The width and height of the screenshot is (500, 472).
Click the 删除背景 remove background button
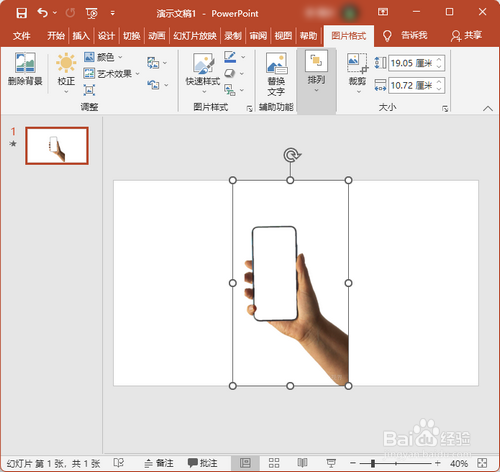click(25, 69)
